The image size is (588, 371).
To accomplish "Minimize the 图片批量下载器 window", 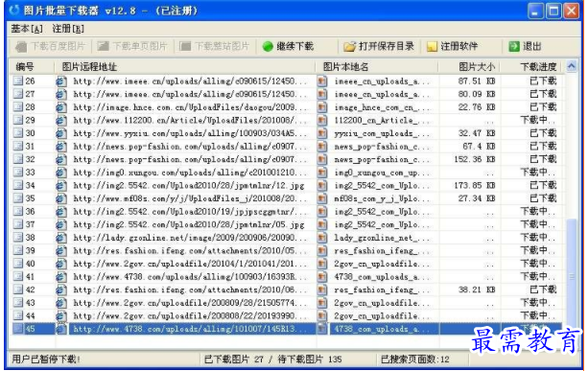I will point(534,11).
